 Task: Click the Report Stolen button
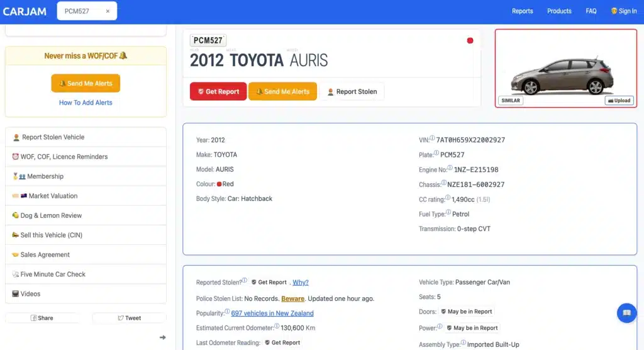(352, 91)
